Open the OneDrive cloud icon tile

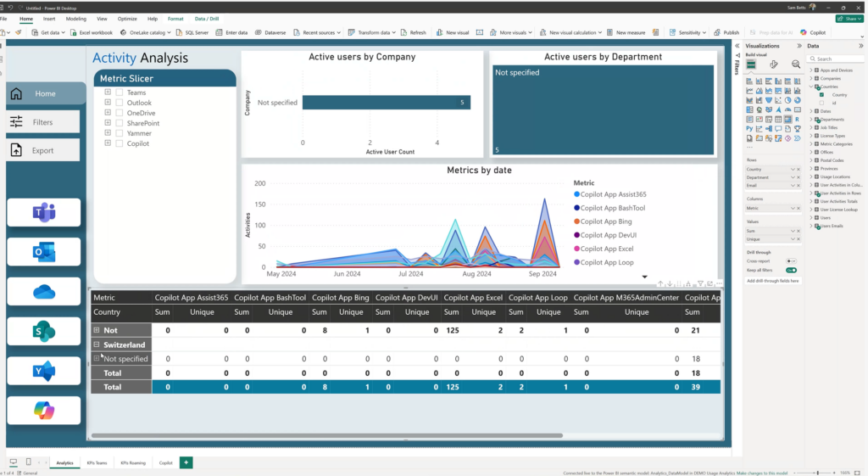pyautogui.click(x=43, y=292)
